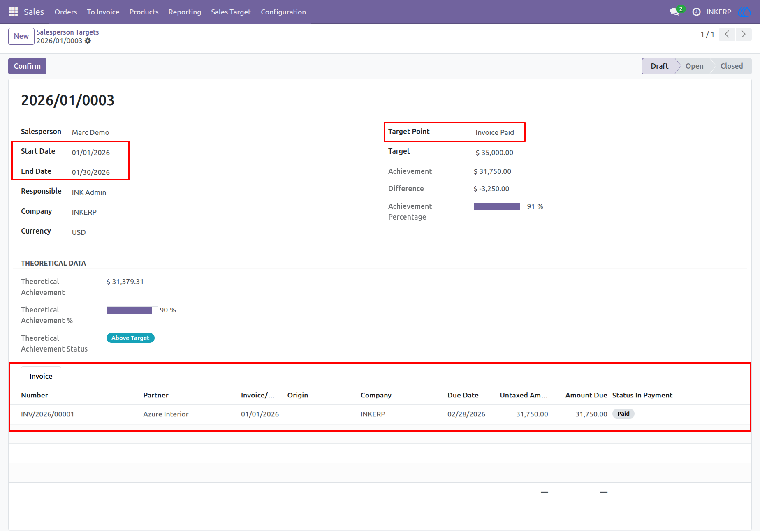Sort by the Partner column header
This screenshot has width=760, height=532.
click(x=156, y=395)
